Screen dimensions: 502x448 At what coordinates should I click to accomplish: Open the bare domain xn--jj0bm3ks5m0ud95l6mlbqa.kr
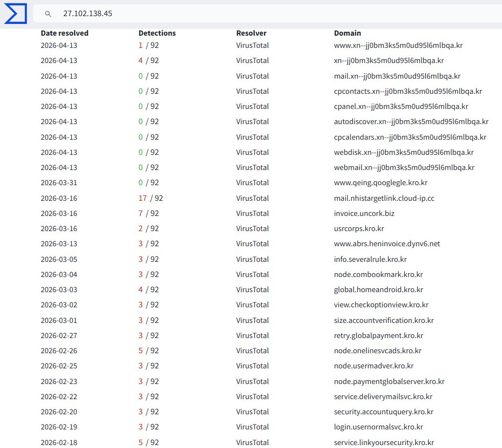389,61
